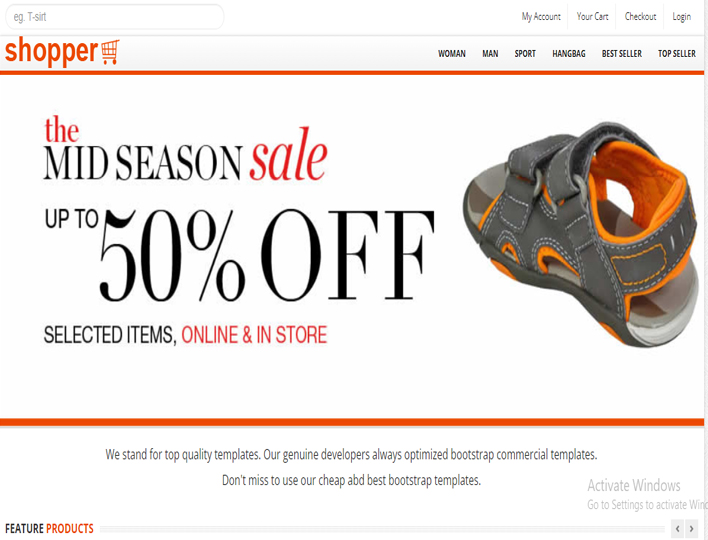Image resolution: width=708 pixels, height=540 pixels.
Task: Click the shopper cart logo icon
Action: click(x=110, y=52)
